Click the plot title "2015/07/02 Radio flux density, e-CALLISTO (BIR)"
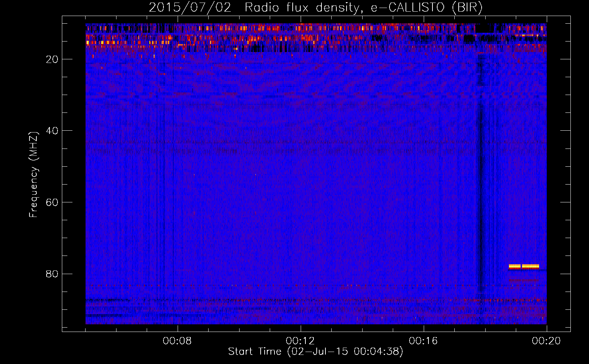 [x=316, y=7]
